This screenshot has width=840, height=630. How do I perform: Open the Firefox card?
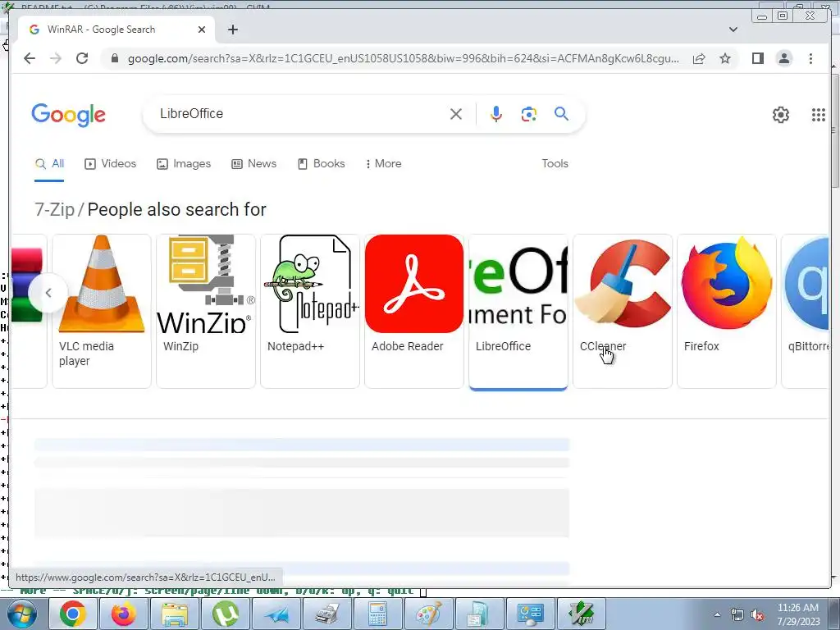[x=727, y=311]
